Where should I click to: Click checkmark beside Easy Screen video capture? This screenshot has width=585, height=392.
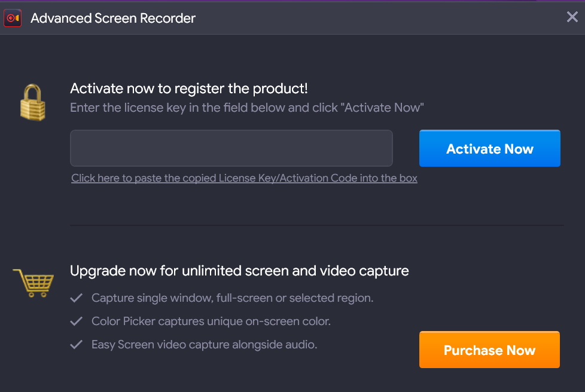point(77,345)
